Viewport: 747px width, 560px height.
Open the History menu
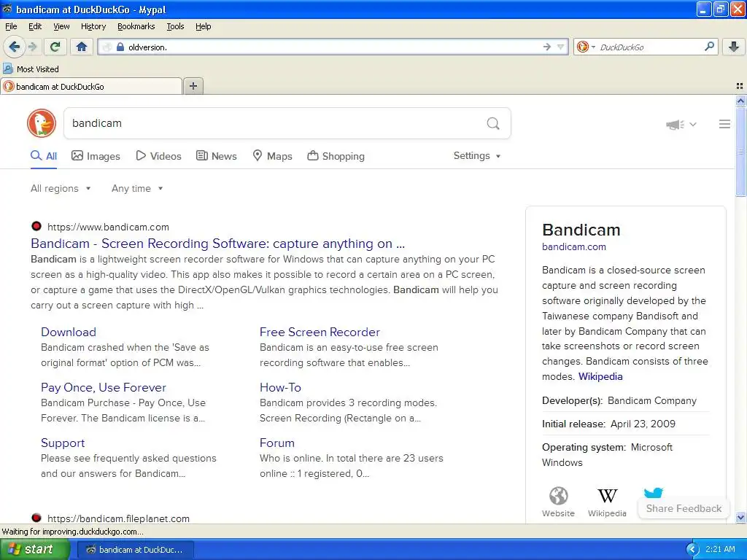pos(93,26)
